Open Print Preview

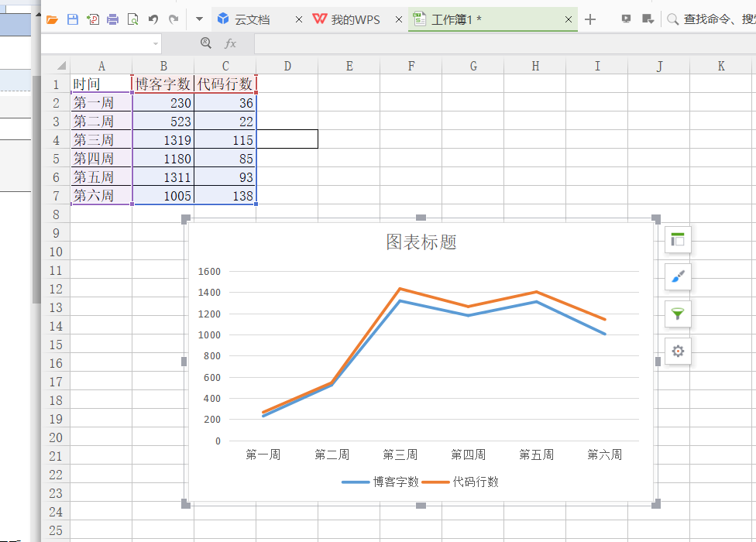pos(132,20)
